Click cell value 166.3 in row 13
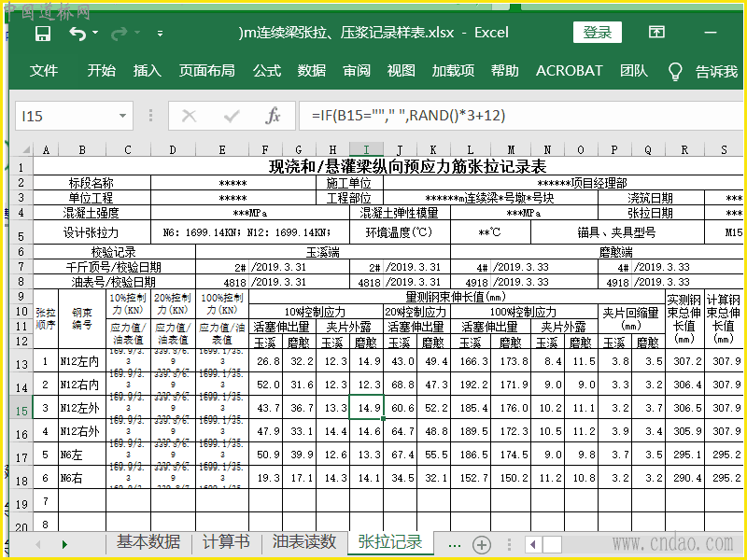This screenshot has width=747, height=560. click(x=471, y=361)
